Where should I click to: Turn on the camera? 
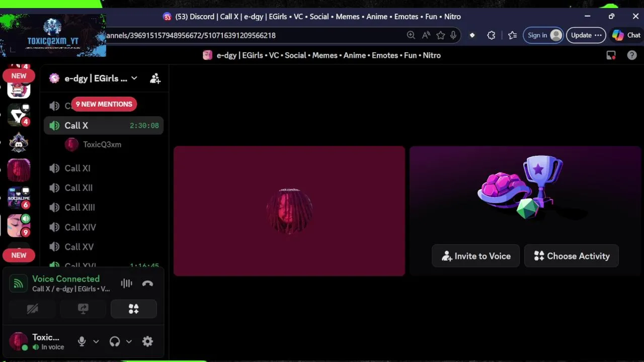click(32, 309)
